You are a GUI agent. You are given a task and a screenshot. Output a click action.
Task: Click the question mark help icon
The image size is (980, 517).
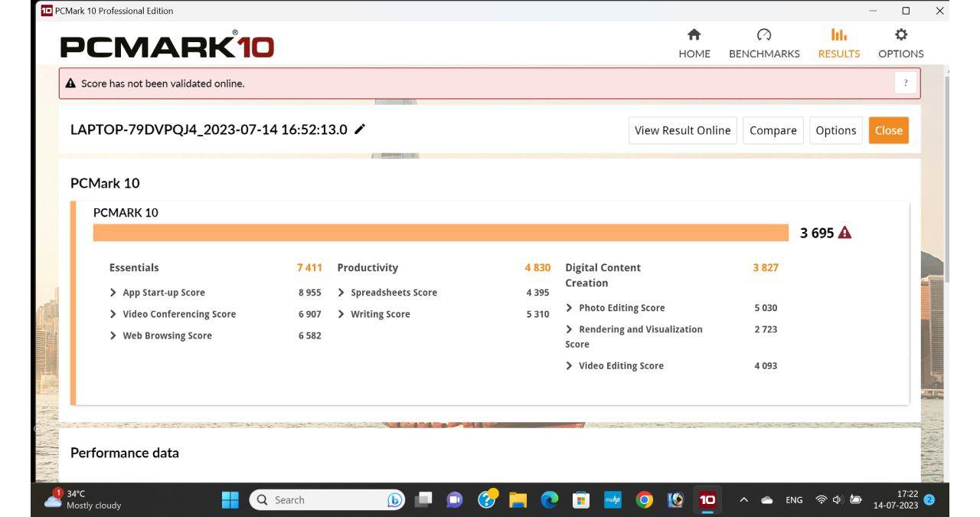pos(906,83)
